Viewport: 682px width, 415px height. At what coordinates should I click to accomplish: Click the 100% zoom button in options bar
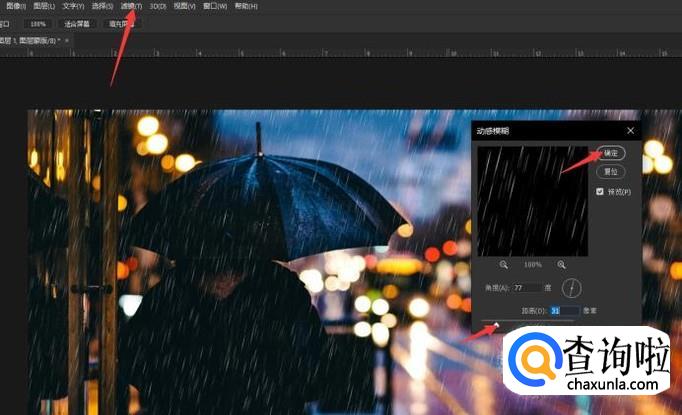point(37,23)
